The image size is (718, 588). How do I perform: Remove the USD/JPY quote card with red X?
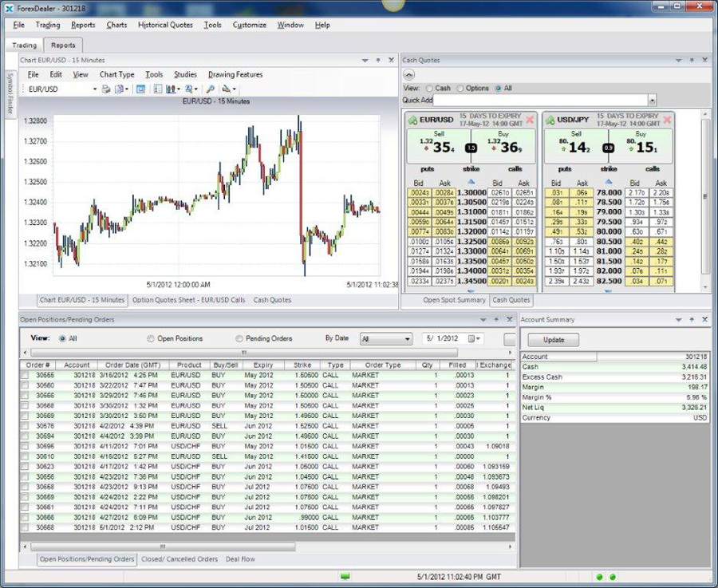tap(667, 120)
